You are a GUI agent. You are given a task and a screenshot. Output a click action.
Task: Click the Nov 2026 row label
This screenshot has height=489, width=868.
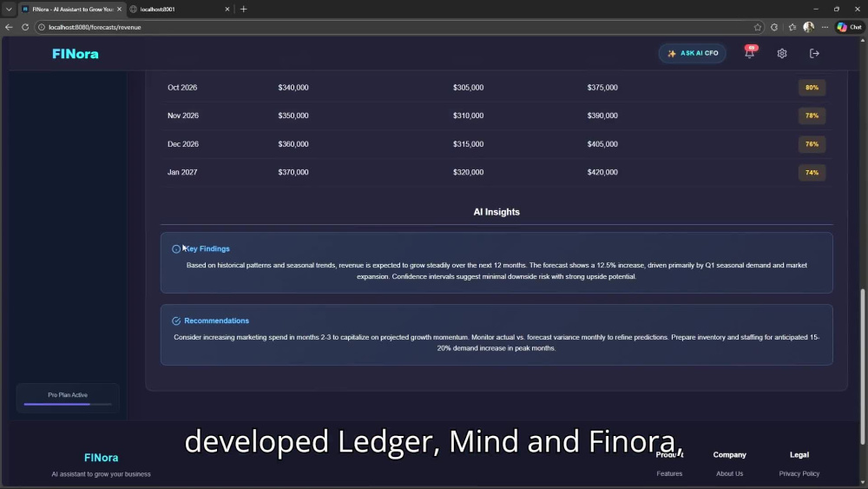pos(182,116)
